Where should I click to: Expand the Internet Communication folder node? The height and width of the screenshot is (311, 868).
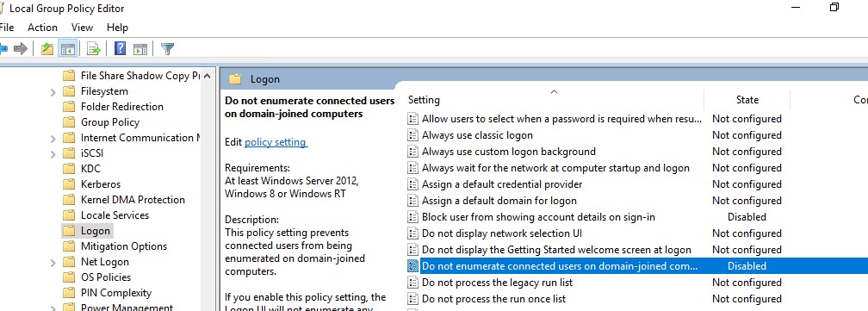53,139
